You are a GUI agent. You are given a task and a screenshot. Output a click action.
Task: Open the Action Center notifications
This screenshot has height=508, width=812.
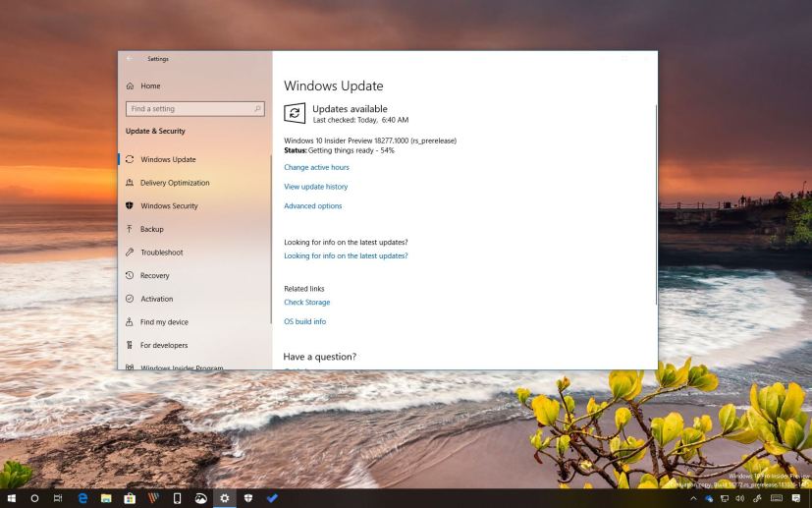(x=796, y=499)
